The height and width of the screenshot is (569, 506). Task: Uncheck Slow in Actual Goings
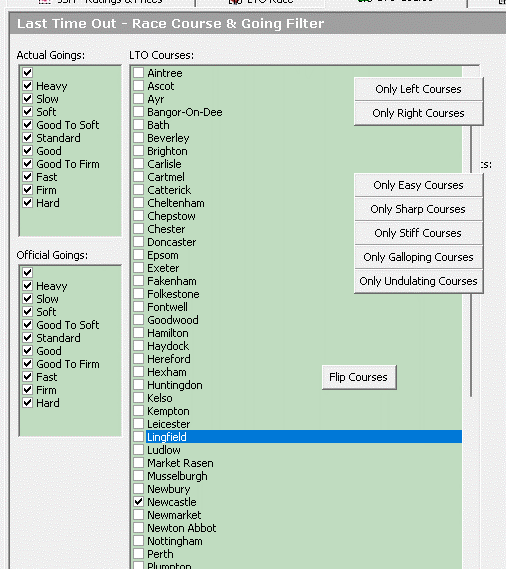(28, 99)
